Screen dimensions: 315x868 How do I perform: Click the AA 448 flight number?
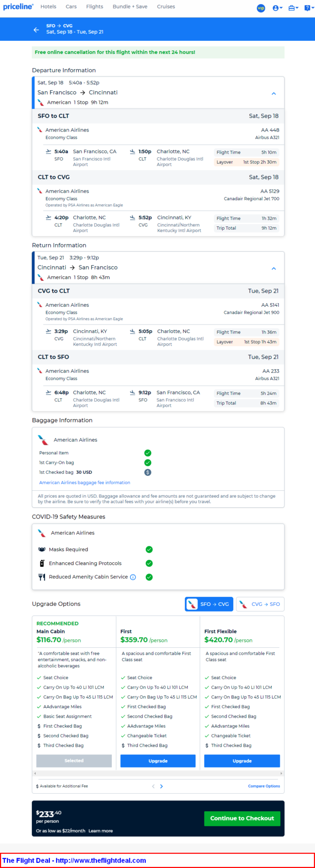click(270, 130)
